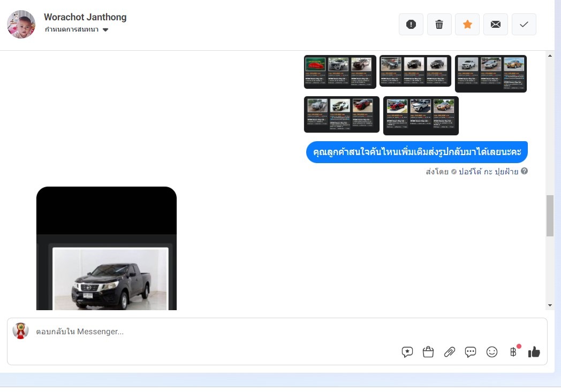The width and height of the screenshot is (561, 392).
Task: Open the speech bubble message icon
Action: click(x=471, y=352)
